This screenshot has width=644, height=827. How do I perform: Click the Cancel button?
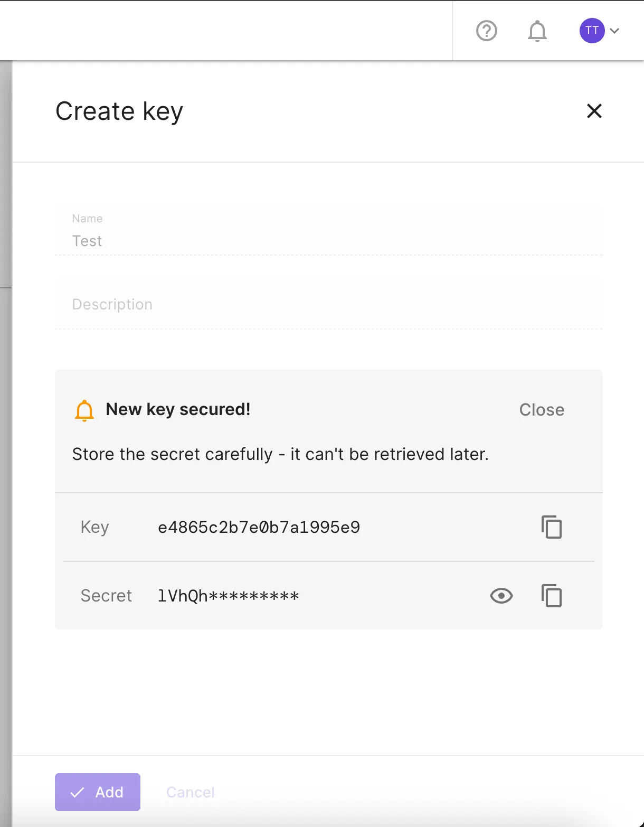[190, 792]
